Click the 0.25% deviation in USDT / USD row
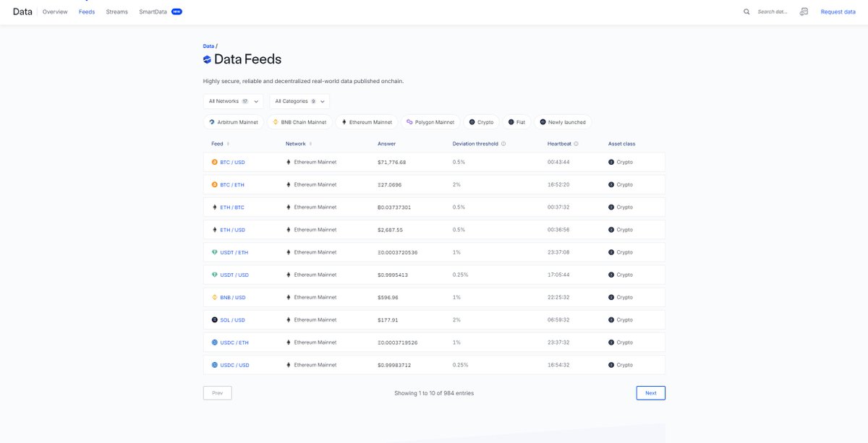The image size is (868, 443). pos(460,275)
